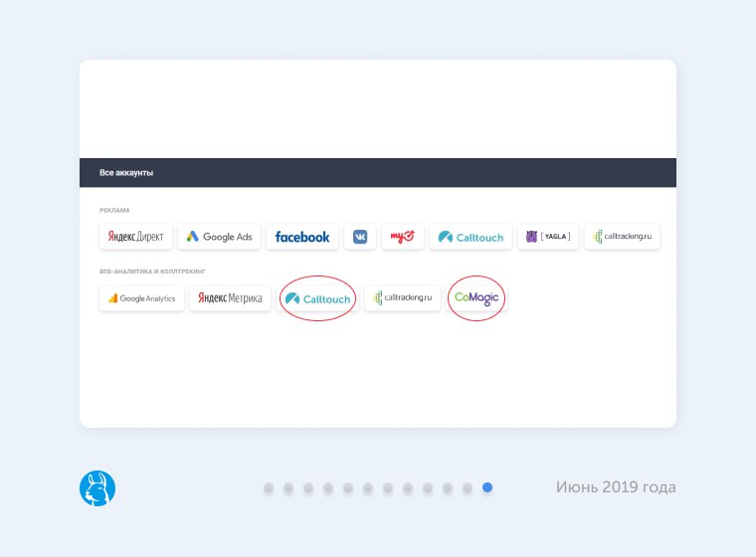Select calltracking.ru in the Реклама row
756x557 pixels.
tap(622, 237)
